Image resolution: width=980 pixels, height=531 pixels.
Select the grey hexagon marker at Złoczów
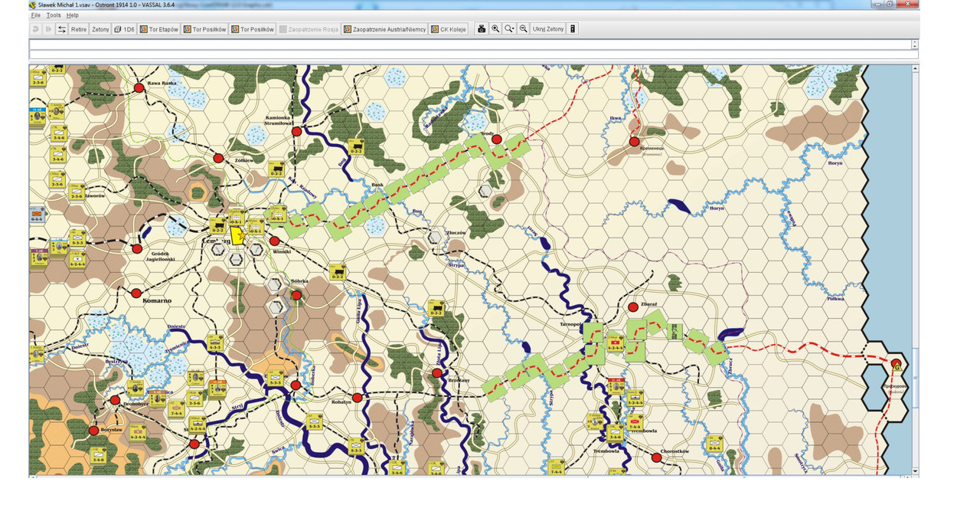435,237
